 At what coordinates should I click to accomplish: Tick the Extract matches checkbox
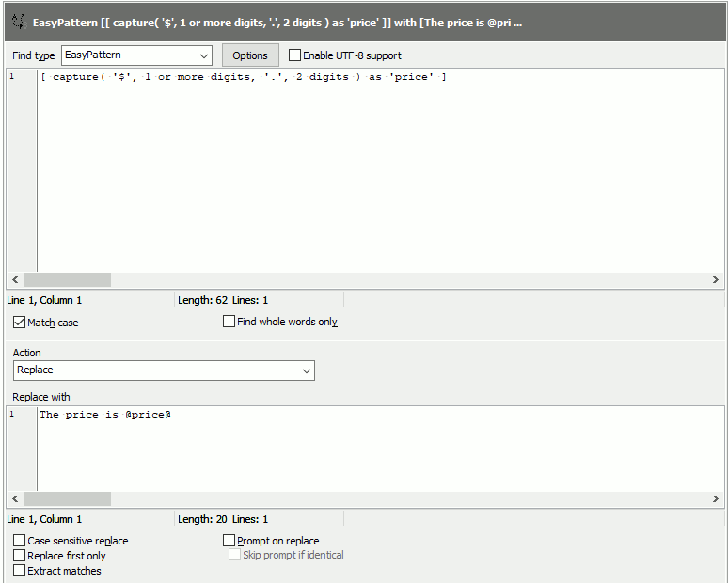coord(20,571)
